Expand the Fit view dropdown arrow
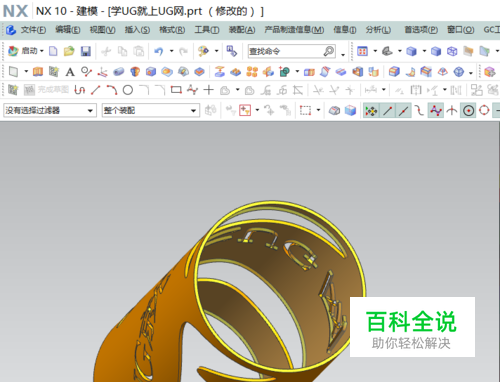Screen dimensions: 500x382 click(x=375, y=51)
